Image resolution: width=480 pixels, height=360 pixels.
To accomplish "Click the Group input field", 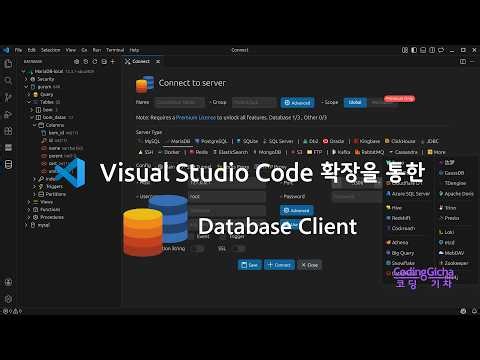I will 254,102.
